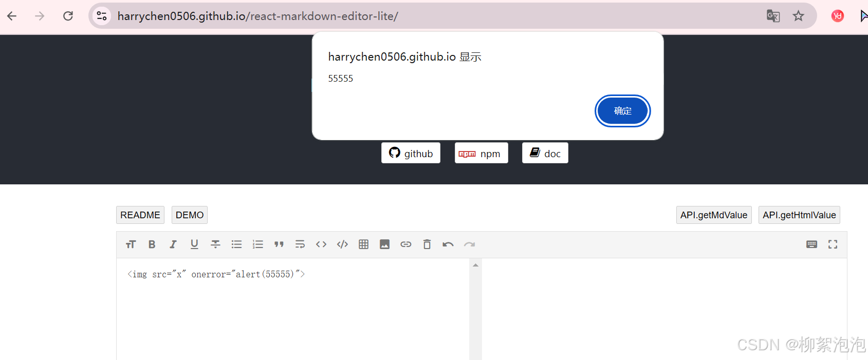Load the README content
This screenshot has width=868, height=360.
coord(140,215)
